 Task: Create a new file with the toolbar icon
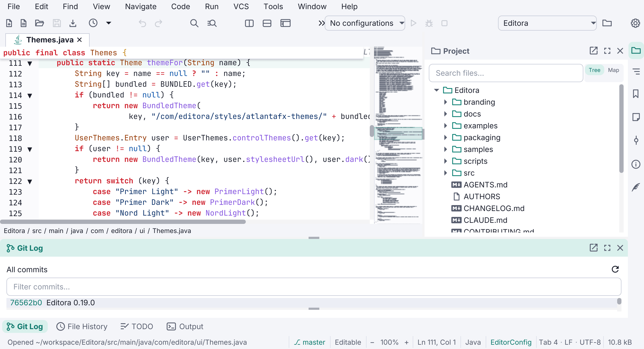point(9,23)
